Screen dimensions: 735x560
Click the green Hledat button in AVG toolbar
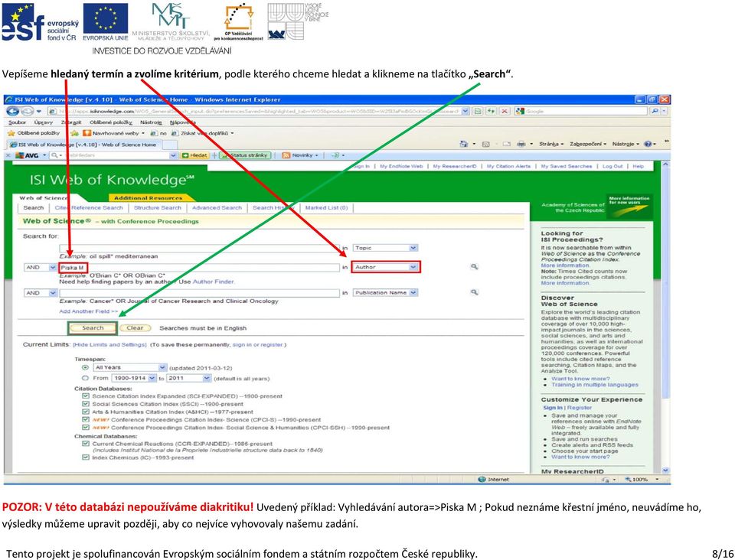pos(194,155)
